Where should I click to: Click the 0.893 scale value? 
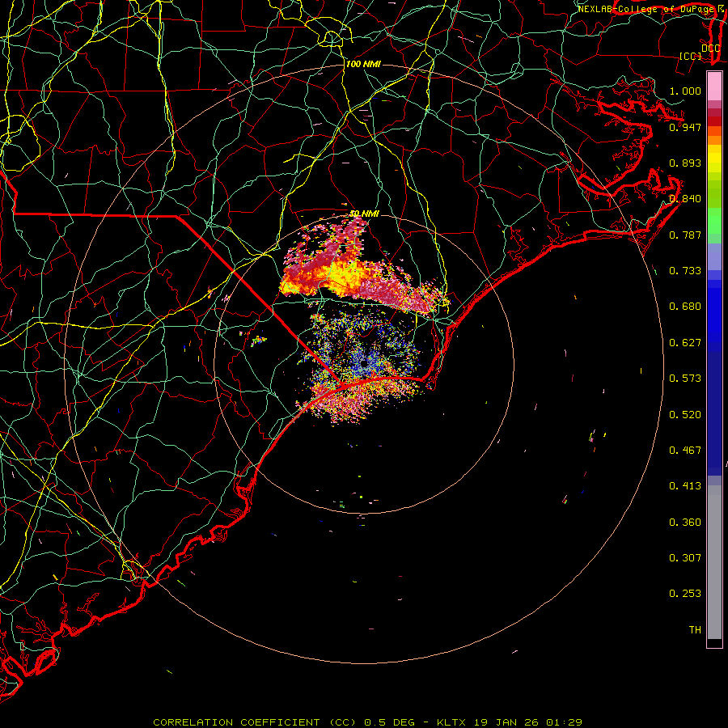(685, 163)
